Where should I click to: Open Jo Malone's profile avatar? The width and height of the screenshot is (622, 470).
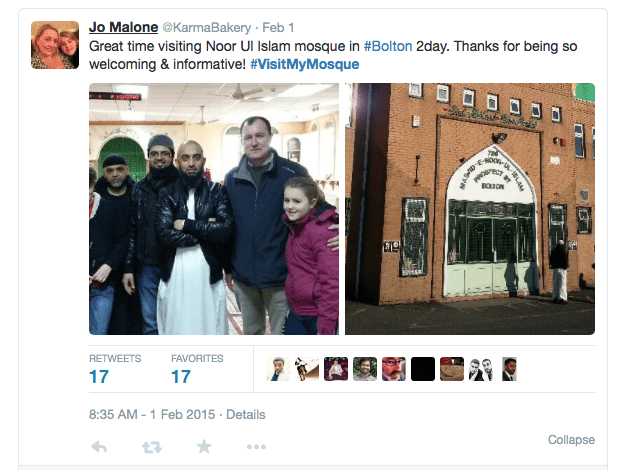55,45
